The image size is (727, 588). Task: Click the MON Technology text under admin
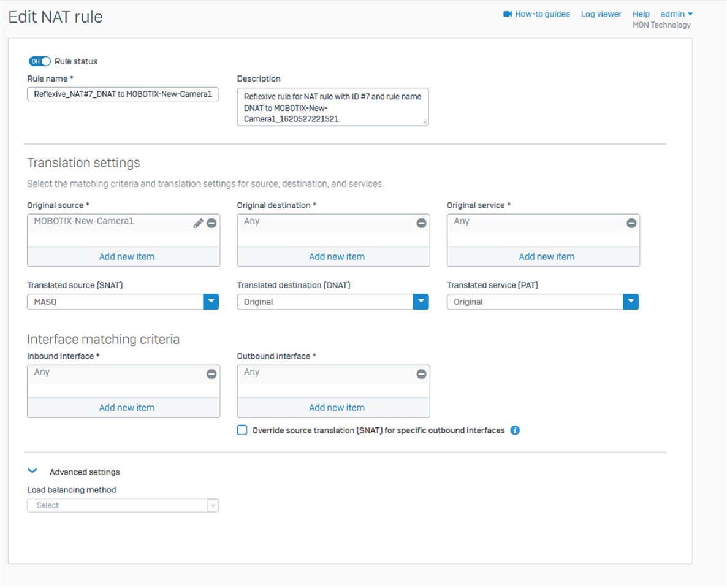coord(661,25)
